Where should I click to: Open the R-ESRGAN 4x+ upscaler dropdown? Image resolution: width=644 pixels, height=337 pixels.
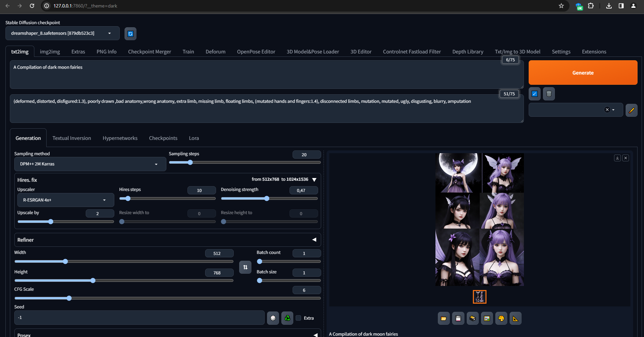pyautogui.click(x=65, y=200)
